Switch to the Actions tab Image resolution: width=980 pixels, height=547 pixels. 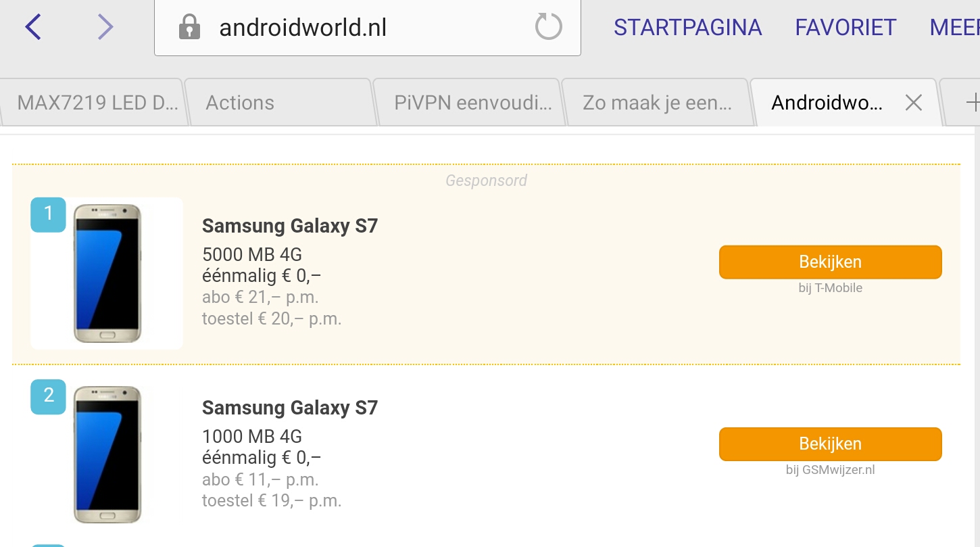240,103
